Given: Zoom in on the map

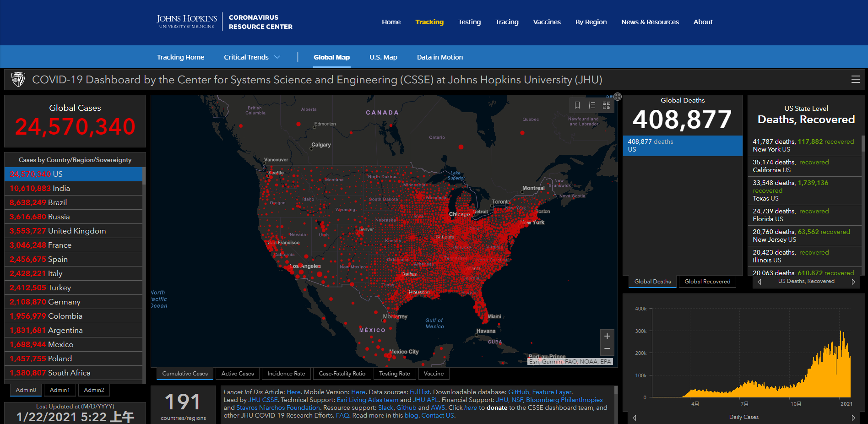Looking at the screenshot, I should tap(607, 336).
